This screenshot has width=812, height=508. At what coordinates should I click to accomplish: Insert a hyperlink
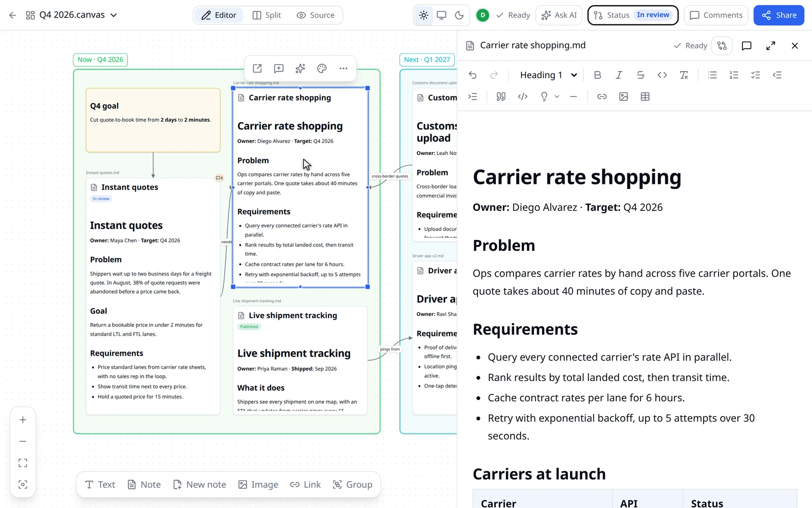(602, 97)
